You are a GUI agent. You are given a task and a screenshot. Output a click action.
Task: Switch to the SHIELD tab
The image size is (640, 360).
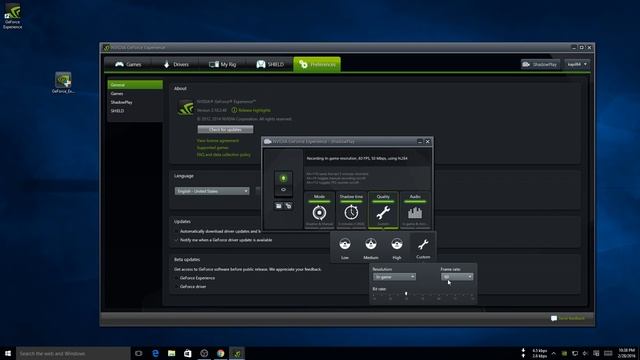[270, 64]
